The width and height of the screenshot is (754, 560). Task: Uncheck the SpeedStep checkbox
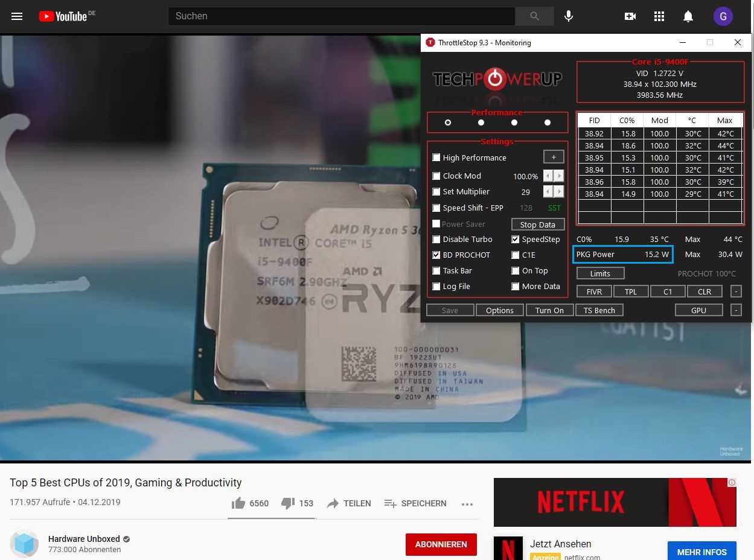pos(516,239)
